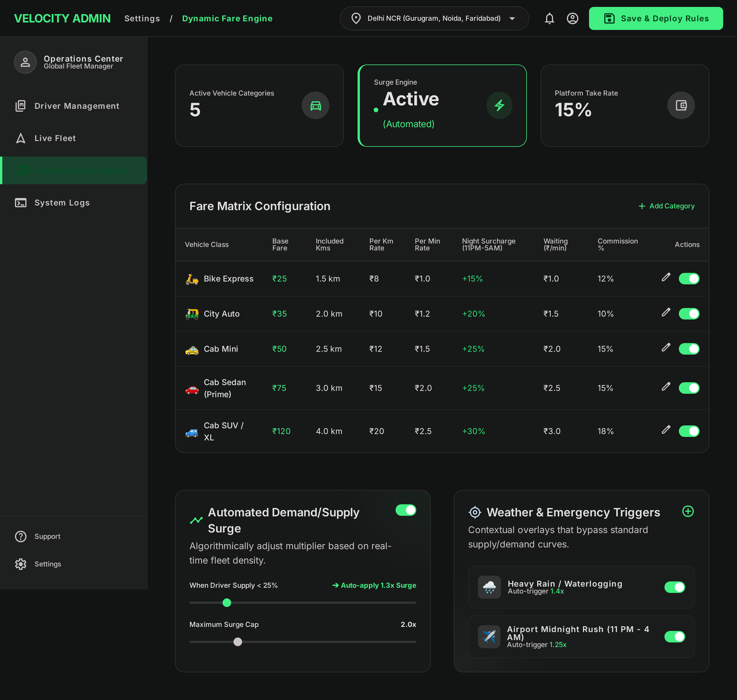Viewport: 737px width, 700px height.
Task: Disable the Cab SUV / XL toggle
Action: pyautogui.click(x=689, y=431)
